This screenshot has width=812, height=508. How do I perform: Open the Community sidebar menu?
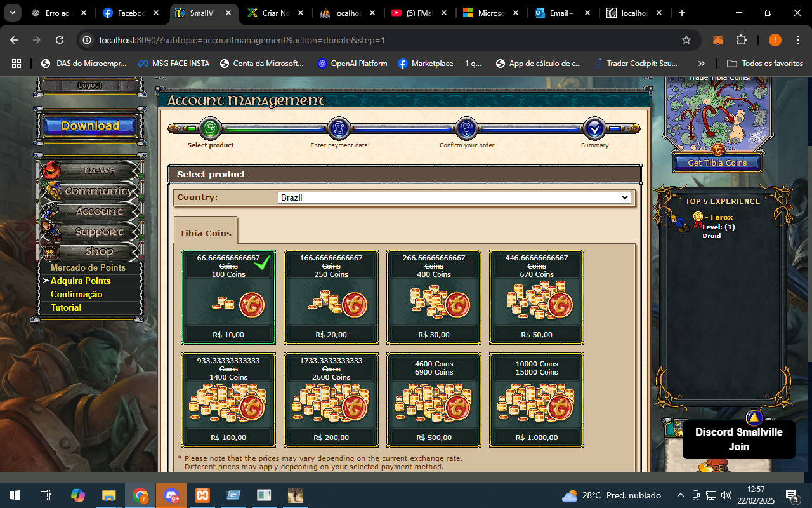(91, 190)
